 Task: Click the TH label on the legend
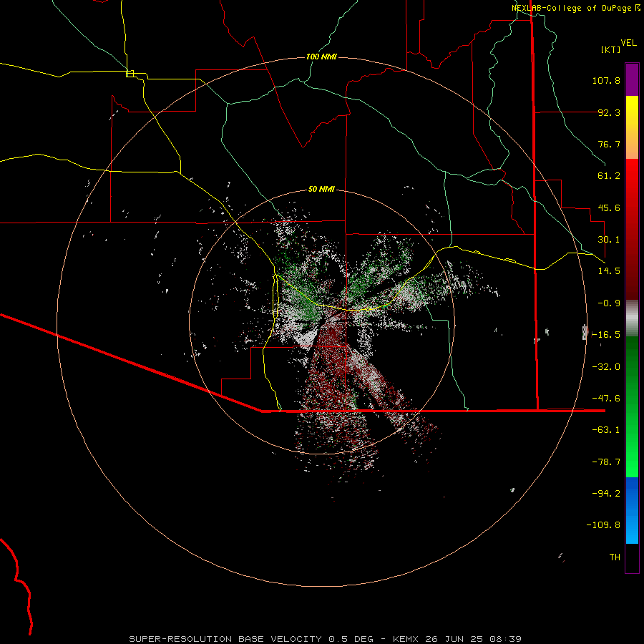pyautogui.click(x=615, y=557)
